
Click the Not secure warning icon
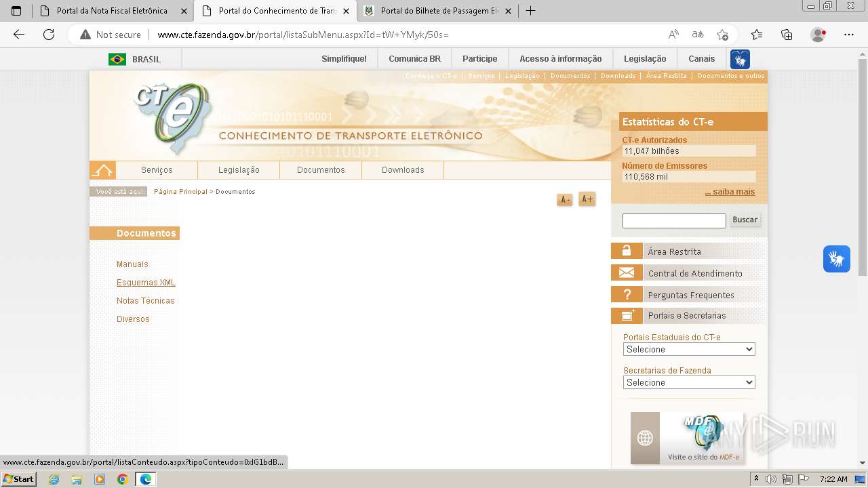[x=85, y=35]
